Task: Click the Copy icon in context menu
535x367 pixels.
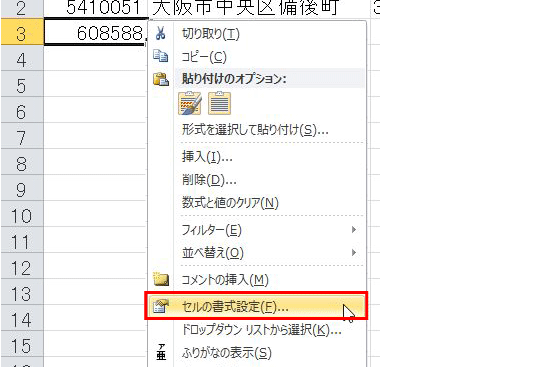Action: tap(160, 56)
